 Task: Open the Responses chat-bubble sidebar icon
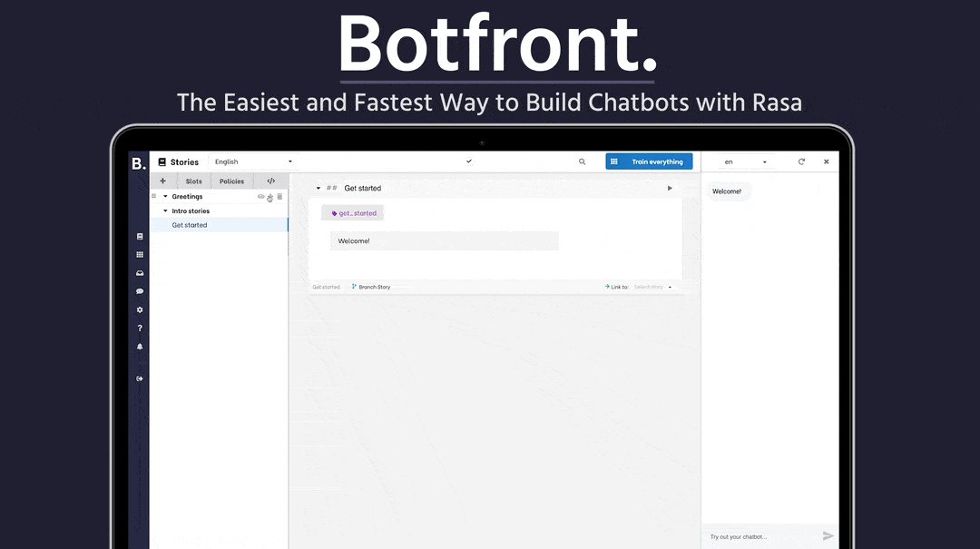[x=140, y=291]
